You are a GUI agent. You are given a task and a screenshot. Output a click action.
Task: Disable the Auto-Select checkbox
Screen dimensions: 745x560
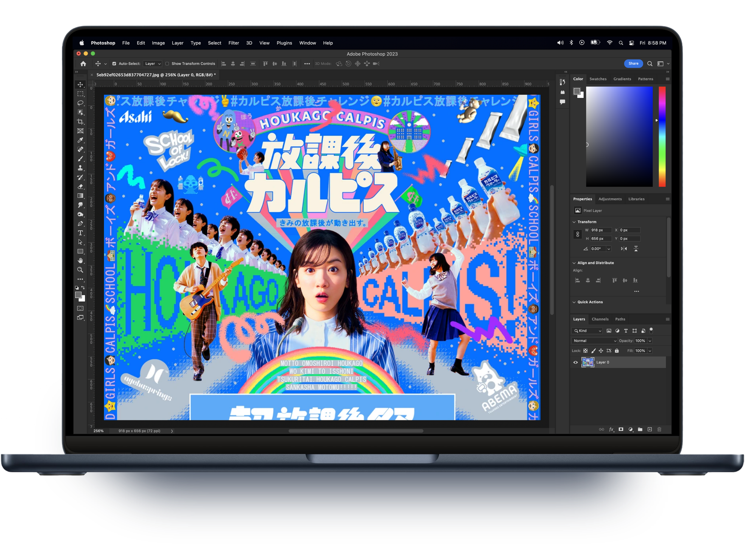114,64
